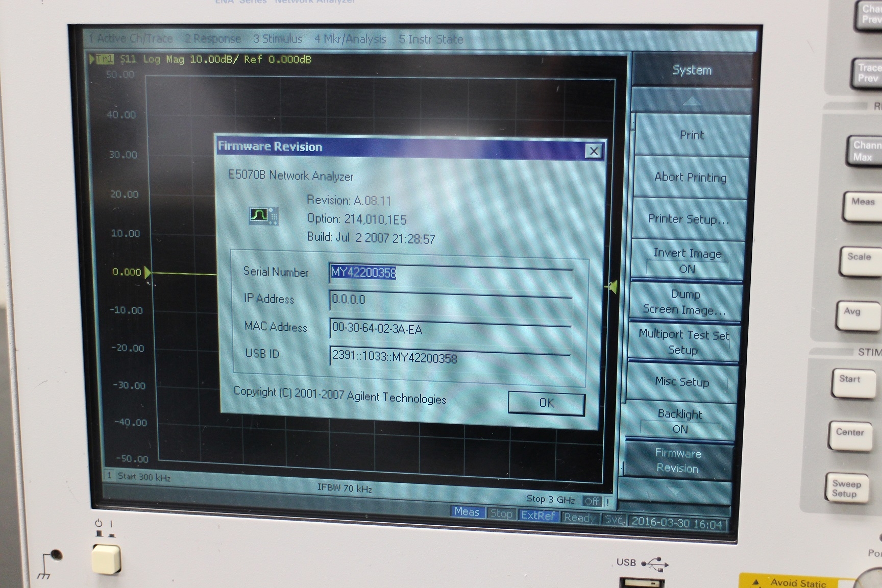Select the Abort Printing softkey
This screenshot has height=588, width=882.
(x=690, y=177)
